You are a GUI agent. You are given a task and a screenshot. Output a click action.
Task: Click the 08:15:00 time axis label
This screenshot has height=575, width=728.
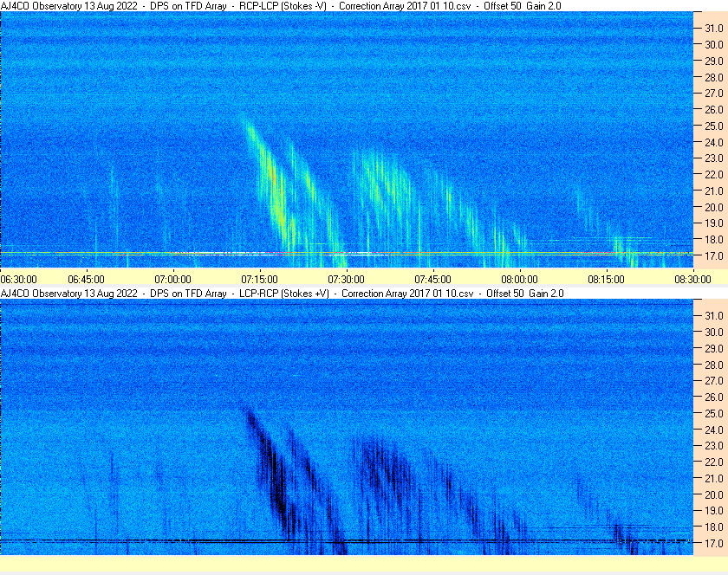(x=607, y=280)
